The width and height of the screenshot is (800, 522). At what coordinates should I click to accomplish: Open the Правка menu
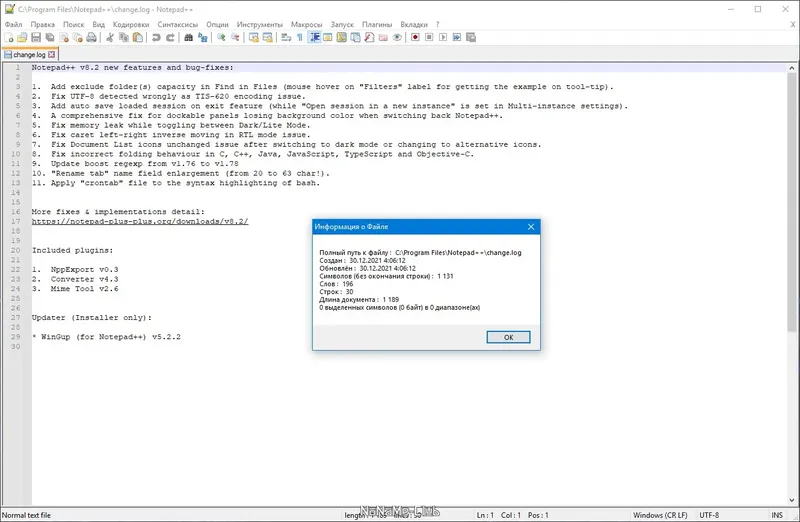click(x=42, y=24)
